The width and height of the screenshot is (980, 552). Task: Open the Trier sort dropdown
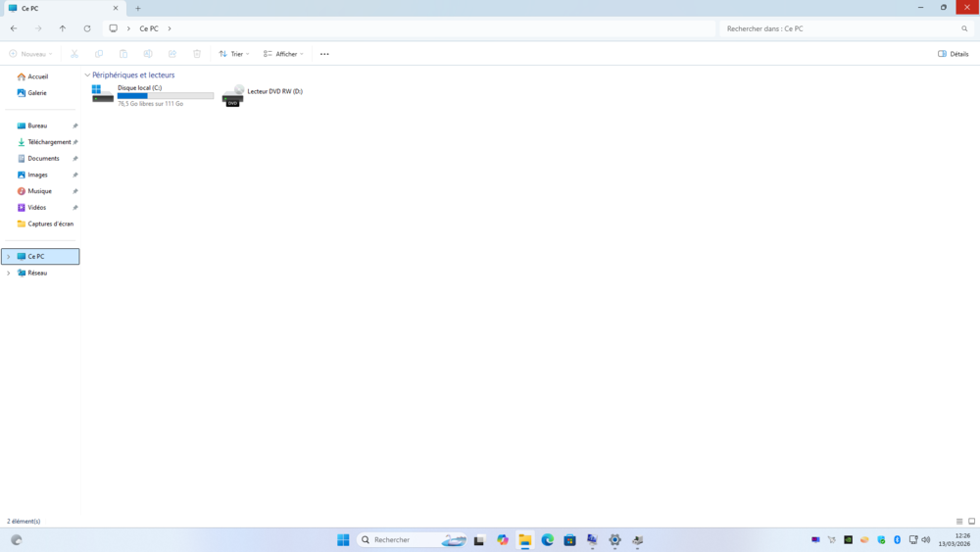pyautogui.click(x=234, y=54)
